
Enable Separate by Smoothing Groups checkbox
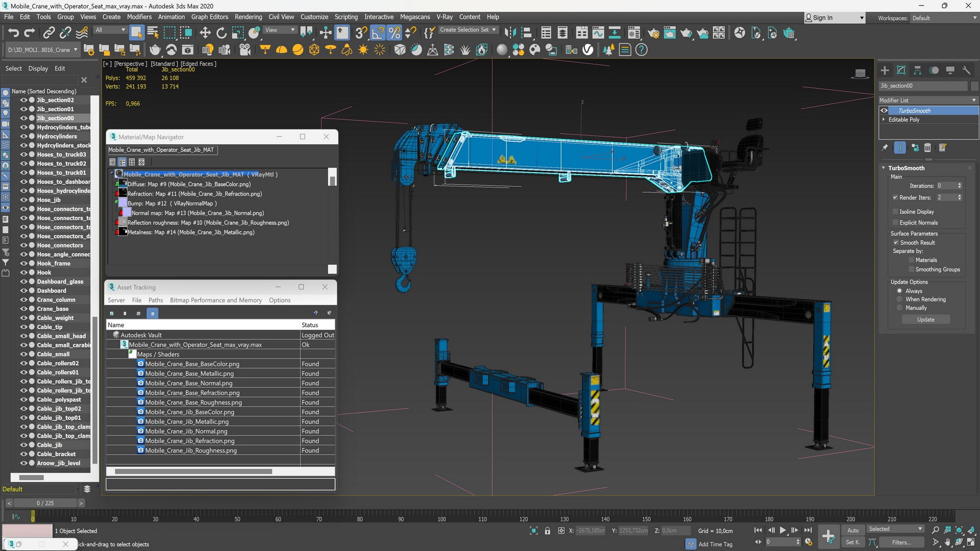pyautogui.click(x=911, y=269)
